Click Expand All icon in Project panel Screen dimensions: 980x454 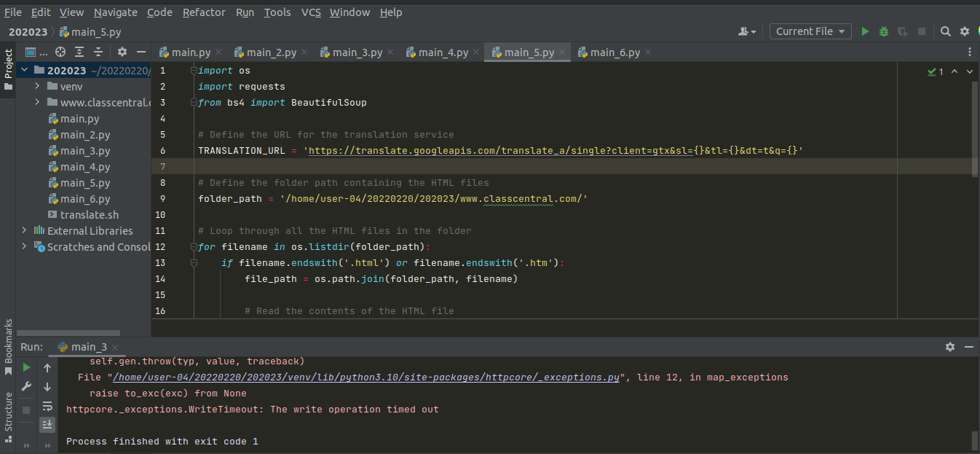click(x=79, y=52)
